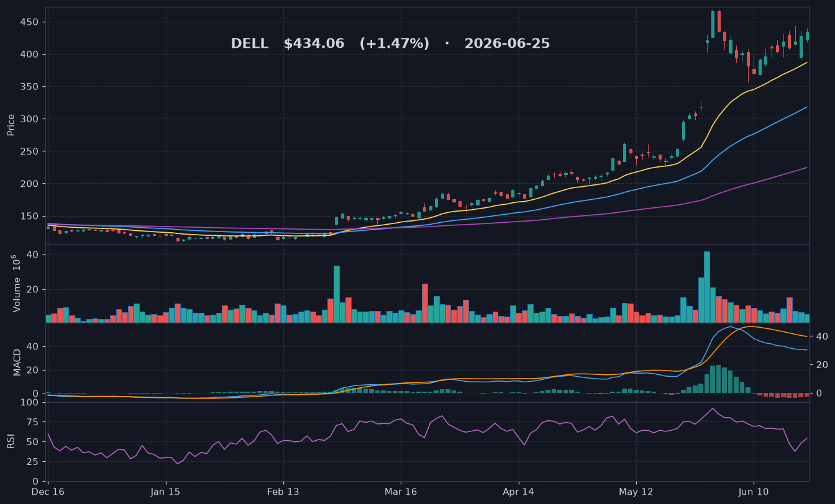Viewport: 835px width, 504px height.
Task: Click the Jun 10 date tick label
Action: point(754,492)
